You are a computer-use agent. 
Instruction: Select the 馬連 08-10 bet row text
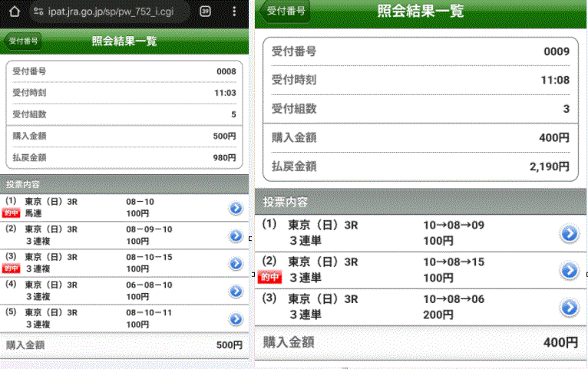point(124,208)
